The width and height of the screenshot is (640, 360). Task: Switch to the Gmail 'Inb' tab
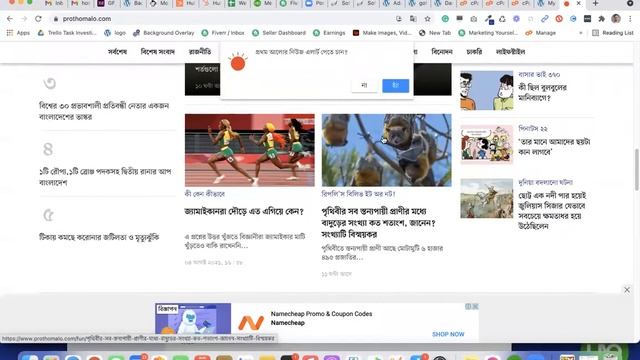pyautogui.click(x=55, y=3)
